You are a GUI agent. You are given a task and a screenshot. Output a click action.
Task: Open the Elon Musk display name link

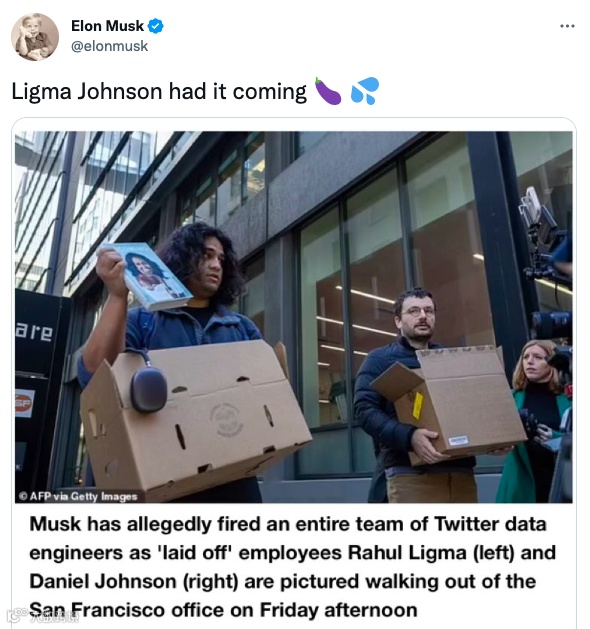click(107, 26)
